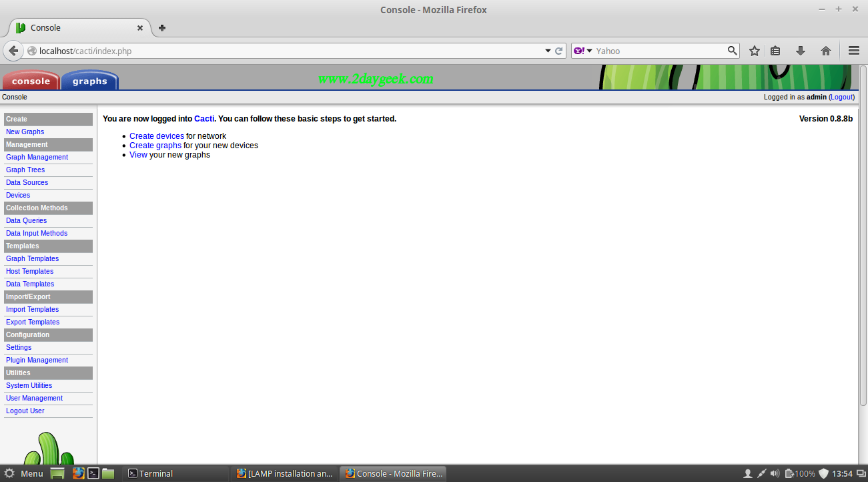Open the Firefox hamburger menu

[853, 51]
